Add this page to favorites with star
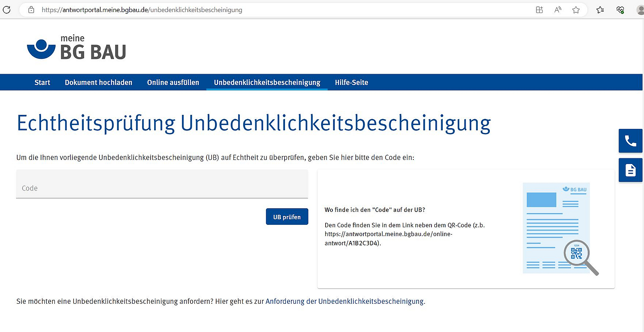Viewport: 644px width, 332px height. 576,10
